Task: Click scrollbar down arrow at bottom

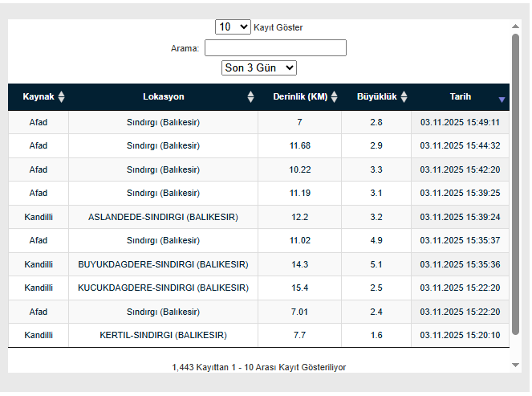Action: [x=516, y=365]
